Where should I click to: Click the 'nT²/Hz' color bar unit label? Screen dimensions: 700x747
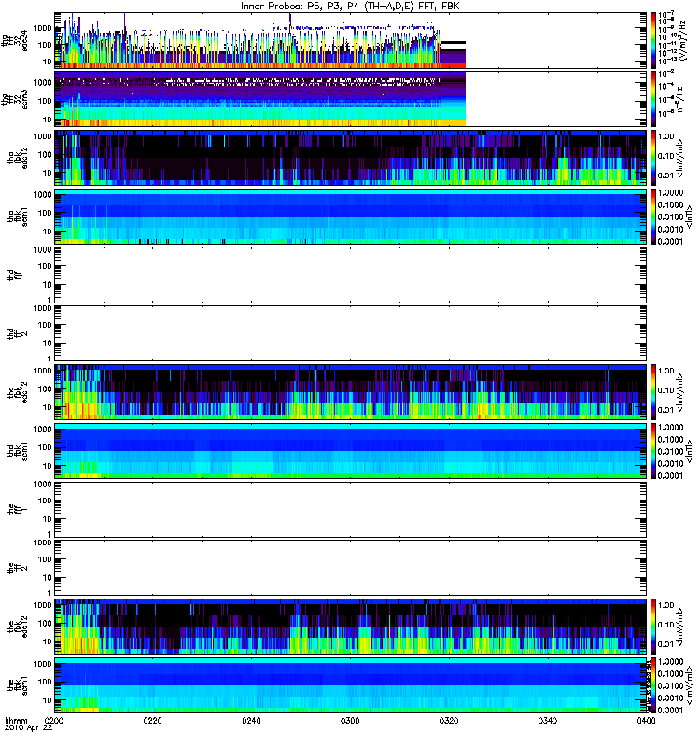[680, 99]
